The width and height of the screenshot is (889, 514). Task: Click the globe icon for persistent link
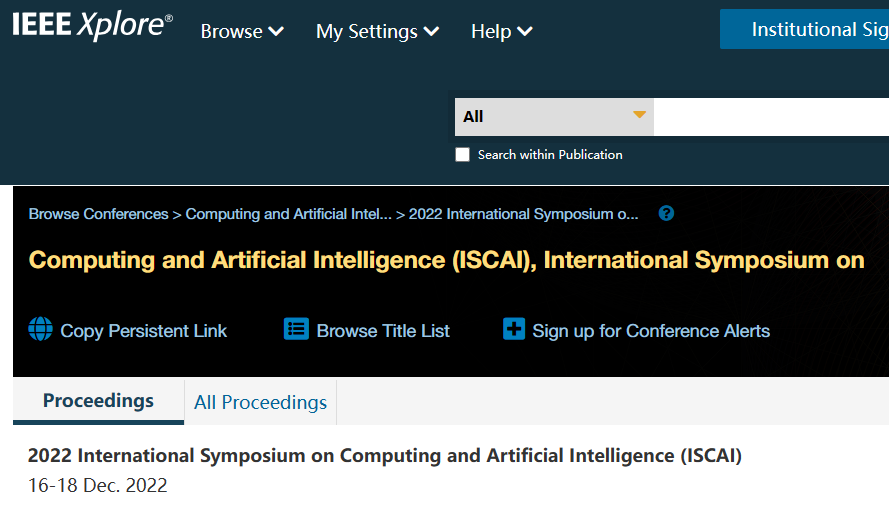[40, 329]
